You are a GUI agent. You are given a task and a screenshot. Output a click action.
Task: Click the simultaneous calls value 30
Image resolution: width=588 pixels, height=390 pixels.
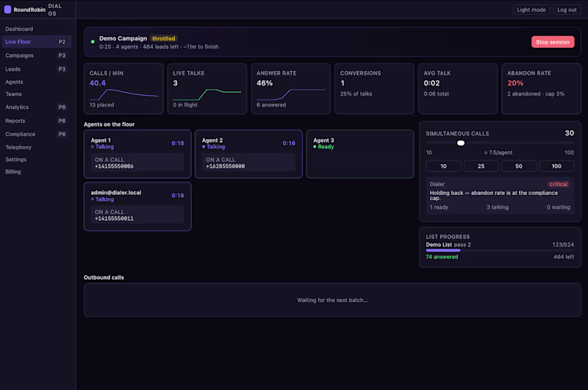(569, 133)
